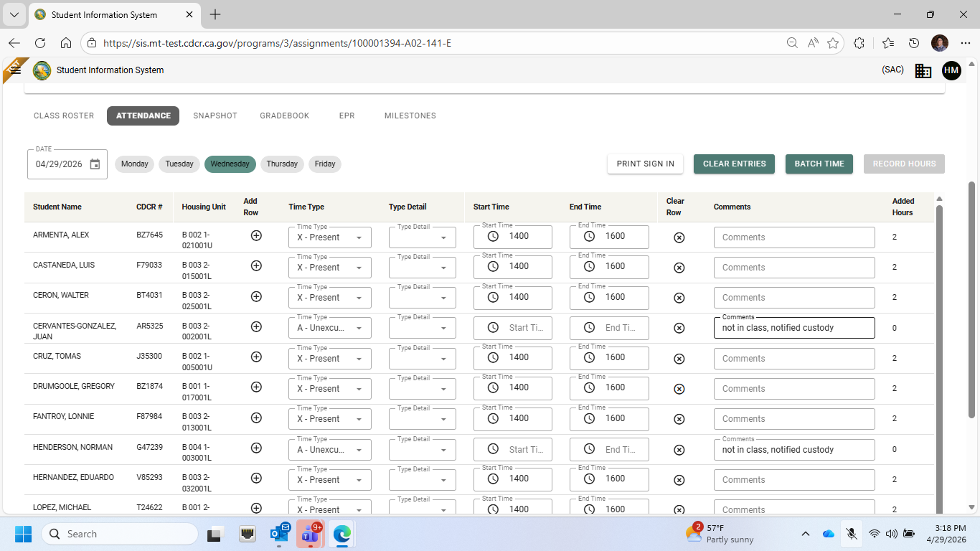Screen dimensions: 980x551
Task: Click Start Time field for CERVANTES-GONZALEZ, JUAN
Action: (513, 328)
